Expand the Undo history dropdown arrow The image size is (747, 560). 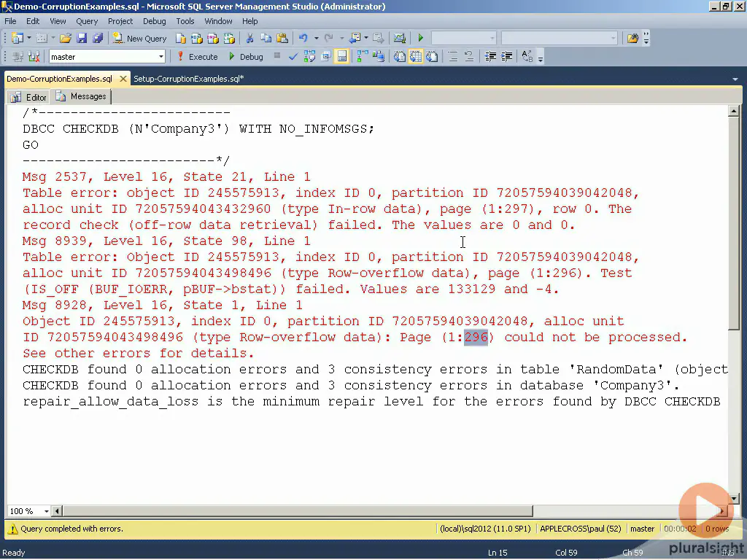click(316, 38)
